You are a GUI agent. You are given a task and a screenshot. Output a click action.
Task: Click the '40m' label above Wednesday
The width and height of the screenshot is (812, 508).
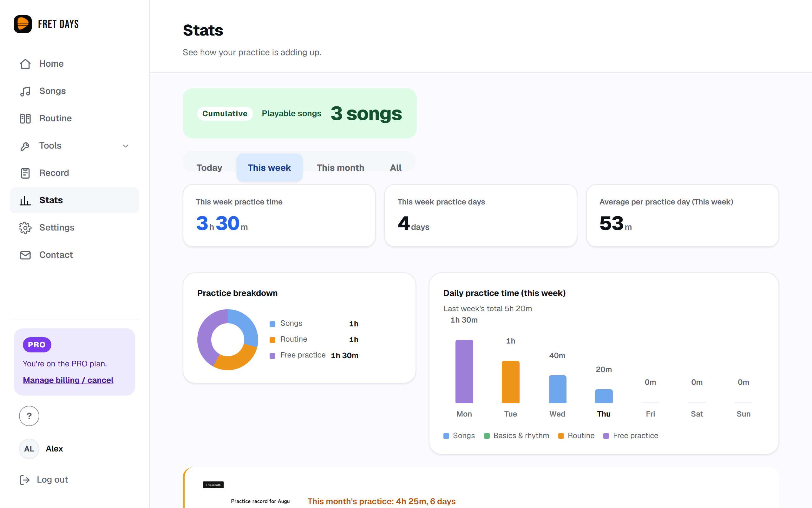coord(557,356)
